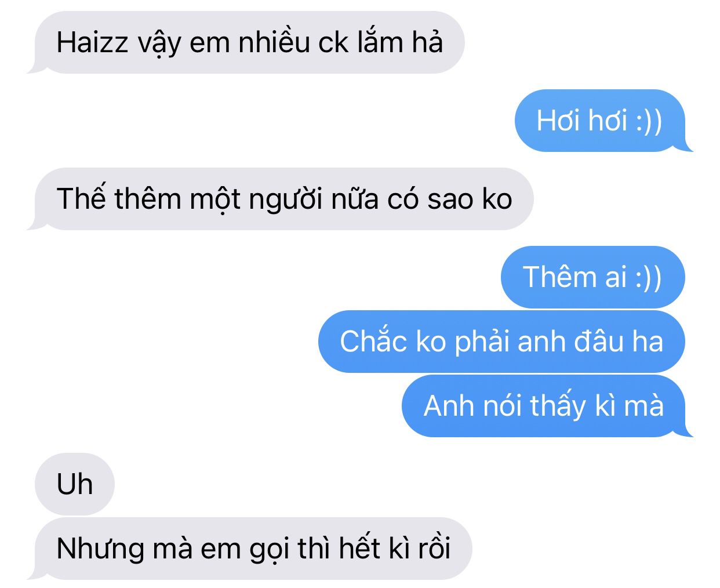Tap the message 'Haizz vậy em nhiều ck lắm hả'
This screenshot has height=588, width=720.
coord(249,42)
